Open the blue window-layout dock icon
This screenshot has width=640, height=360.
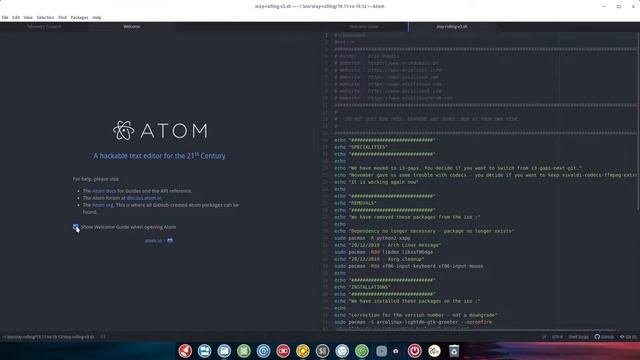click(x=204, y=351)
